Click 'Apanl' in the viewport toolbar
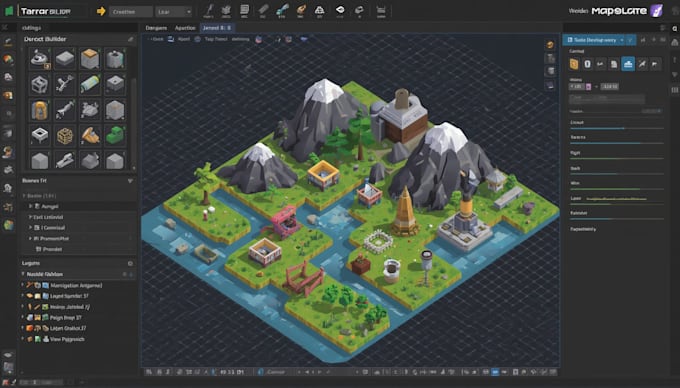This screenshot has width=680, height=388. [184, 39]
